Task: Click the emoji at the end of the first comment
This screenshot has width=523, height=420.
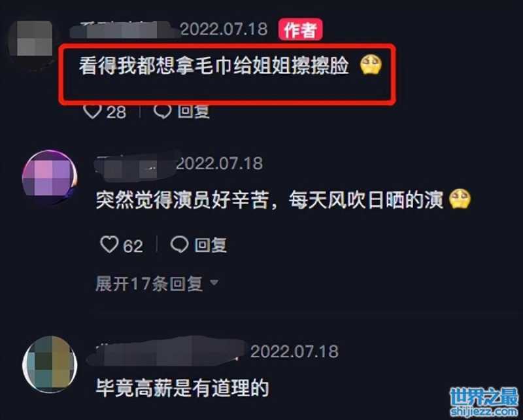Action: (371, 65)
